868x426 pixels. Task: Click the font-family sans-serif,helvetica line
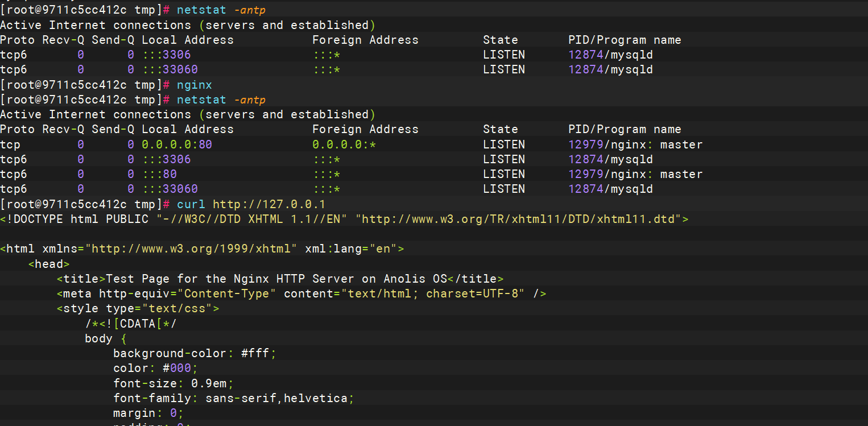click(x=234, y=398)
